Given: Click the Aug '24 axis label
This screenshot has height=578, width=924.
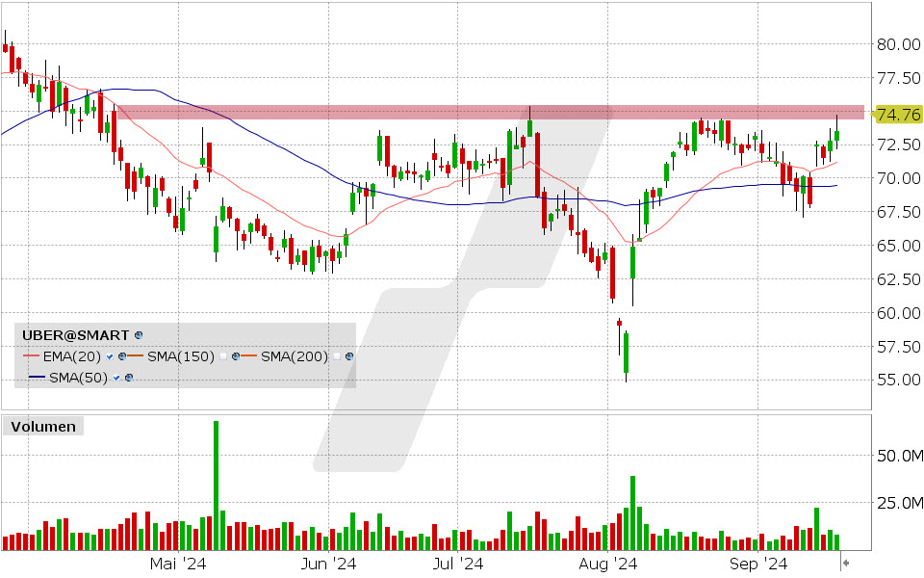Looking at the screenshot, I should (x=608, y=564).
